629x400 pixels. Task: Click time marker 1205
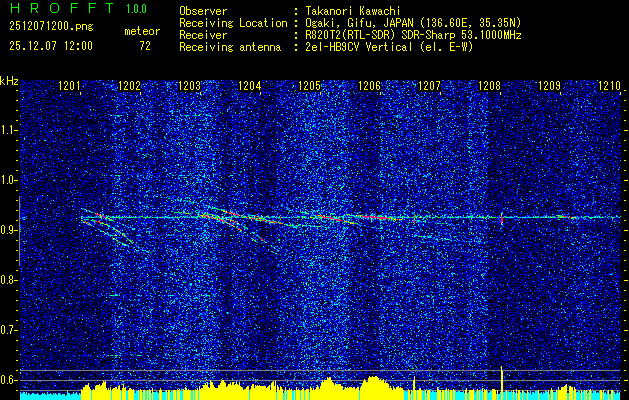click(x=310, y=85)
